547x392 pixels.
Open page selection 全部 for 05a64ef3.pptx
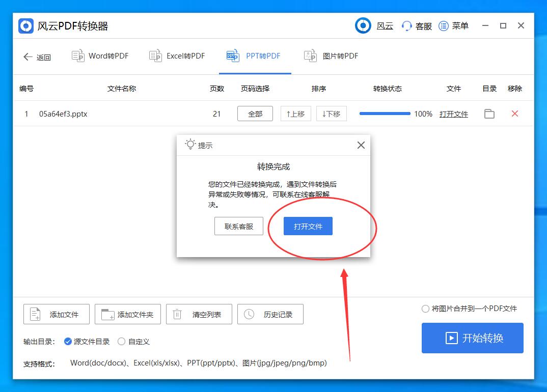click(255, 114)
